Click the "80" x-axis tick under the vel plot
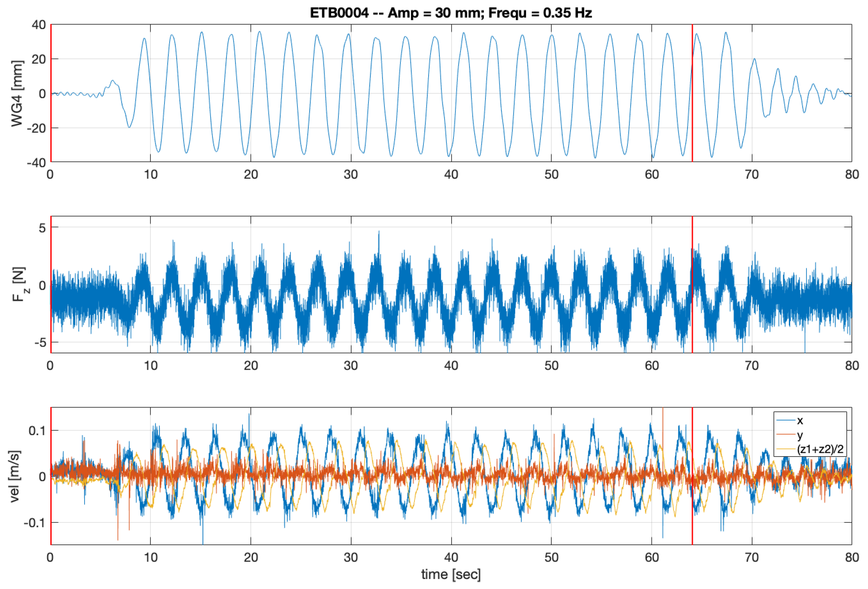The width and height of the screenshot is (868, 589). (x=852, y=557)
